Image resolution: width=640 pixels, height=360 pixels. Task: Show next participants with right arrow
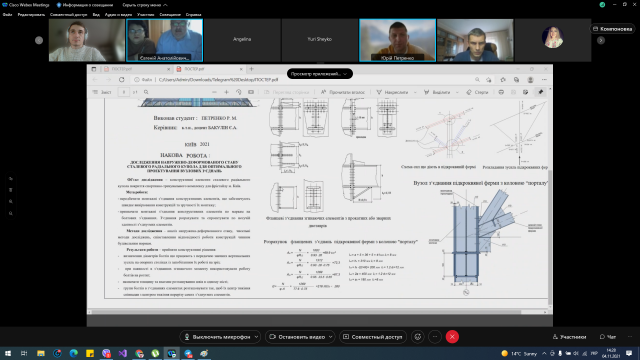point(601,40)
